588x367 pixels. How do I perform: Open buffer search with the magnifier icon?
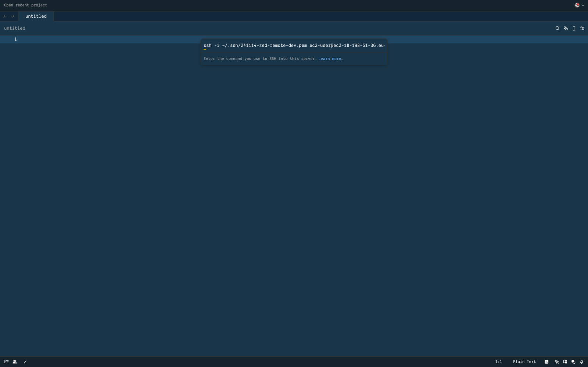coord(557,28)
